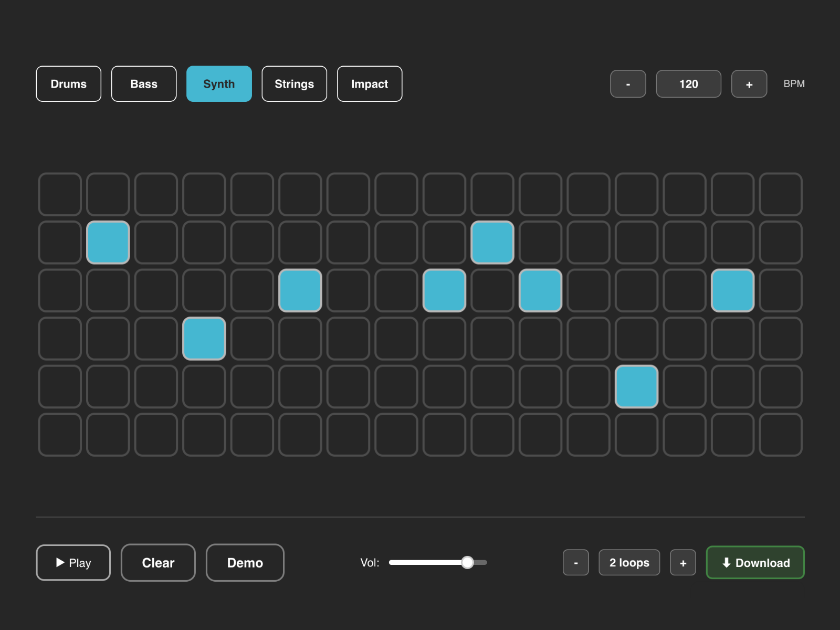Increase the BPM value
This screenshot has height=630, width=840.
point(749,83)
